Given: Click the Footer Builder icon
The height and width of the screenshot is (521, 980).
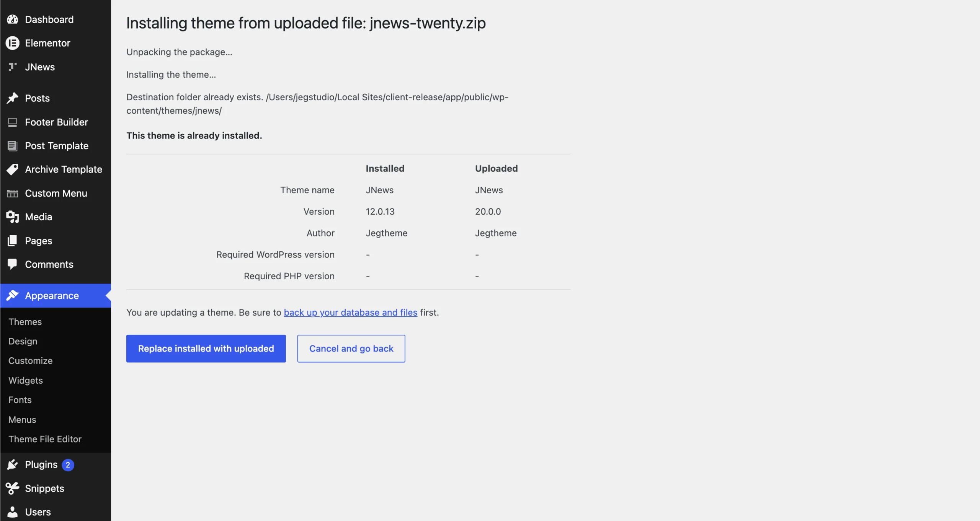Looking at the screenshot, I should click(x=12, y=122).
